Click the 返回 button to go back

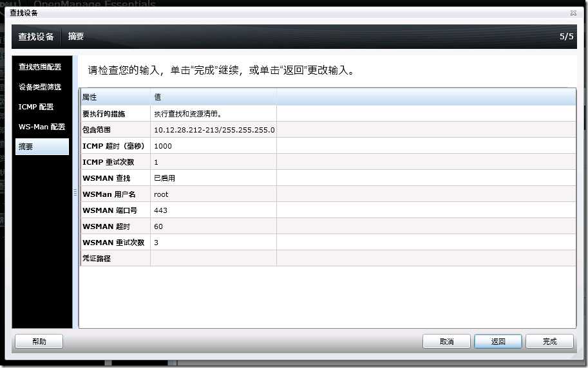(x=498, y=342)
